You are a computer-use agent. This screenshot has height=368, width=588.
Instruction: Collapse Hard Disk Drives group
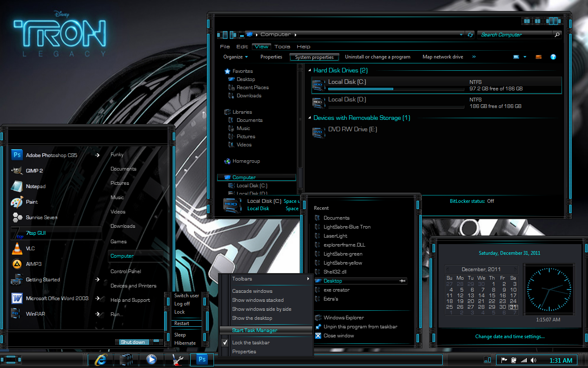[x=310, y=70]
